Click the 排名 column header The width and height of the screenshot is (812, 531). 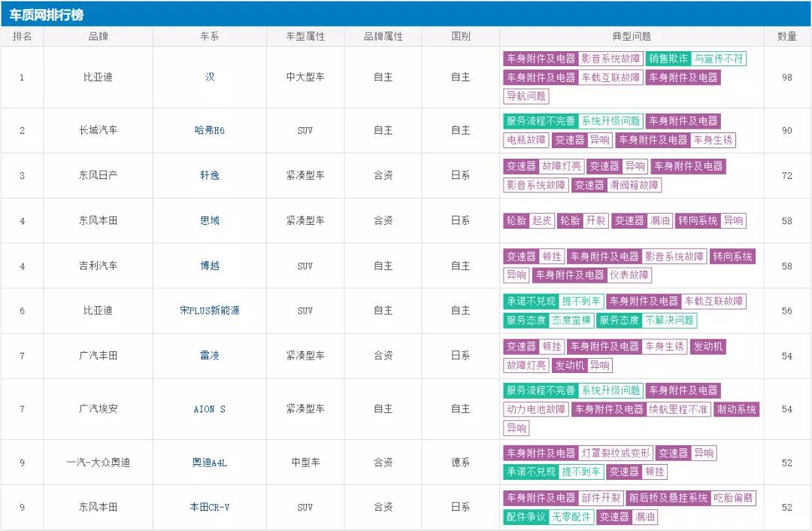[22, 36]
